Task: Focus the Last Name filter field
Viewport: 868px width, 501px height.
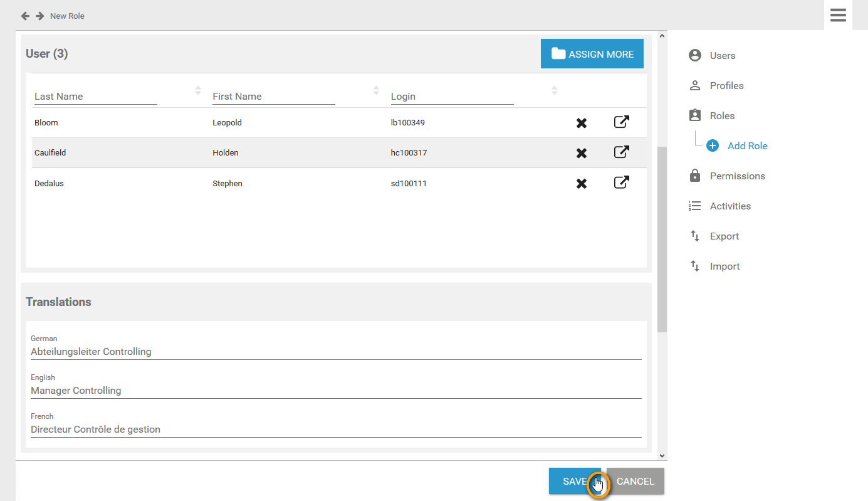Action: 95,97
